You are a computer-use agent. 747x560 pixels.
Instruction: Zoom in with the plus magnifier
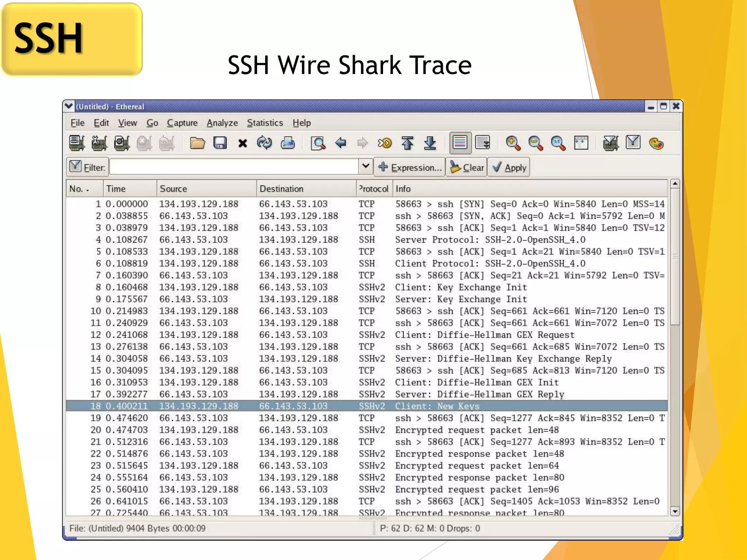click(513, 143)
